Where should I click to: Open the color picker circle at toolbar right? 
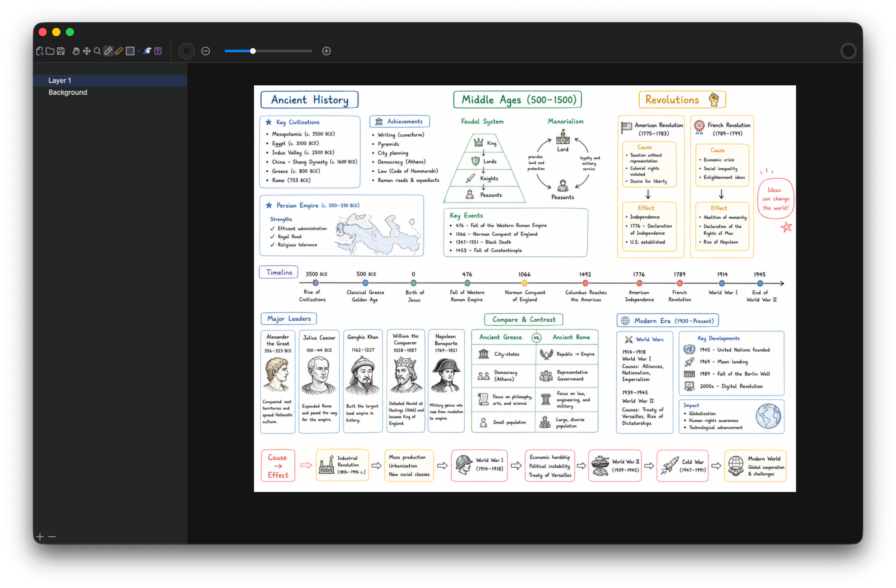coord(848,51)
